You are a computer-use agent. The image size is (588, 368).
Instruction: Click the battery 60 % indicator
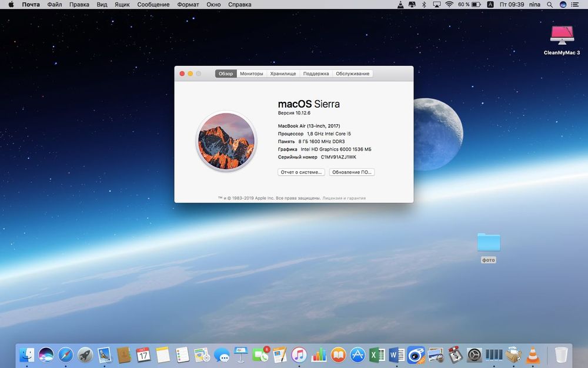[x=469, y=5]
